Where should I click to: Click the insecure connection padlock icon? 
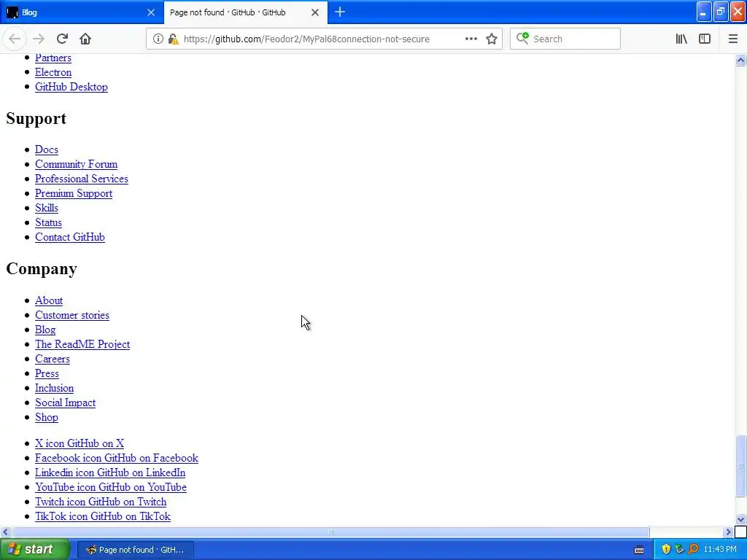pyautogui.click(x=174, y=39)
